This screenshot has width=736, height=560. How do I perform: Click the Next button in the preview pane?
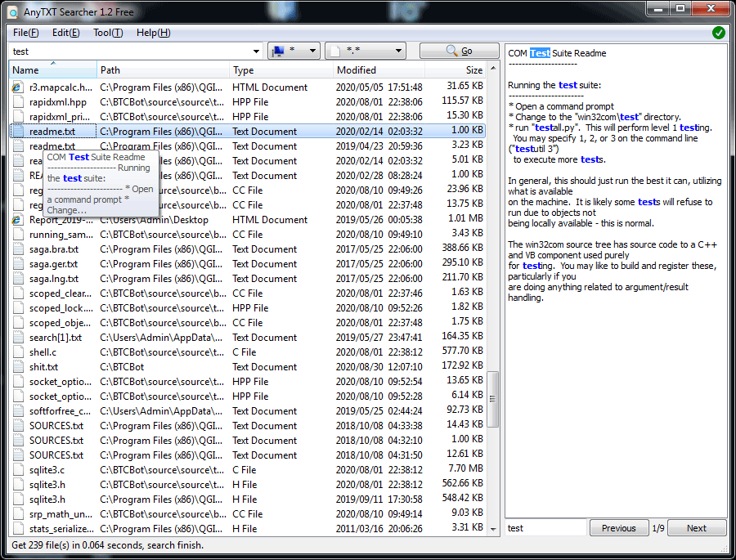point(697,527)
